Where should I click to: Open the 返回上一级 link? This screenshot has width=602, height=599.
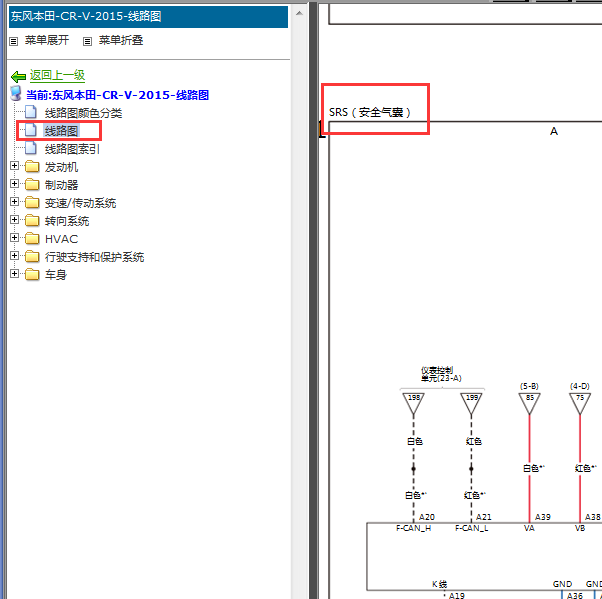pos(57,75)
